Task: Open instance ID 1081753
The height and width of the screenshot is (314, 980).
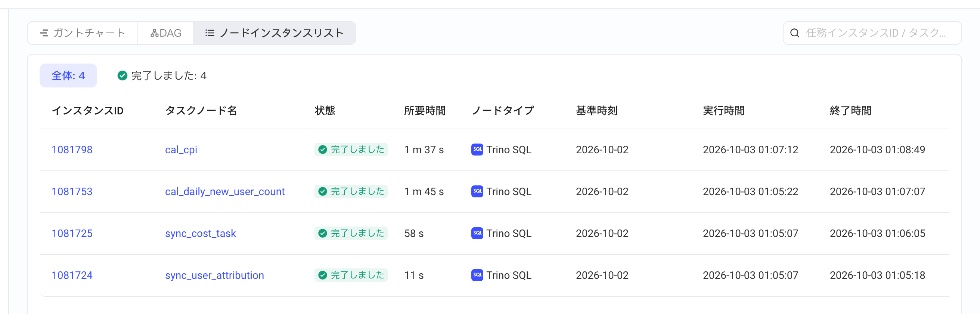Action: [72, 191]
